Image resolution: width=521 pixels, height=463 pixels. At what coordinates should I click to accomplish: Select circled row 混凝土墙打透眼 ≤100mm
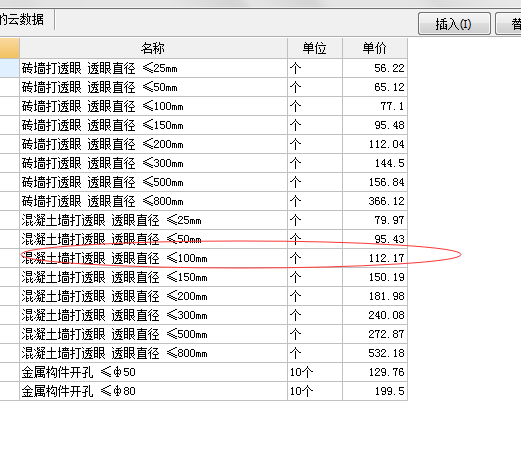(213, 258)
